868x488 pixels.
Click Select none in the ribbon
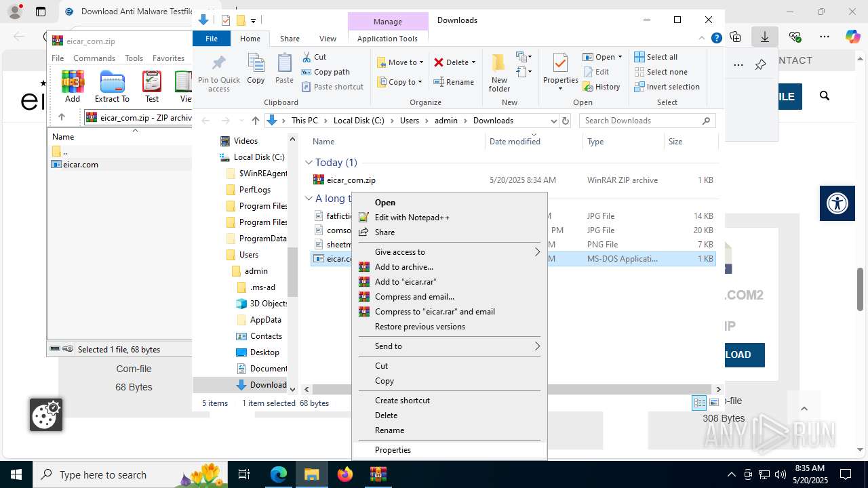pyautogui.click(x=660, y=72)
